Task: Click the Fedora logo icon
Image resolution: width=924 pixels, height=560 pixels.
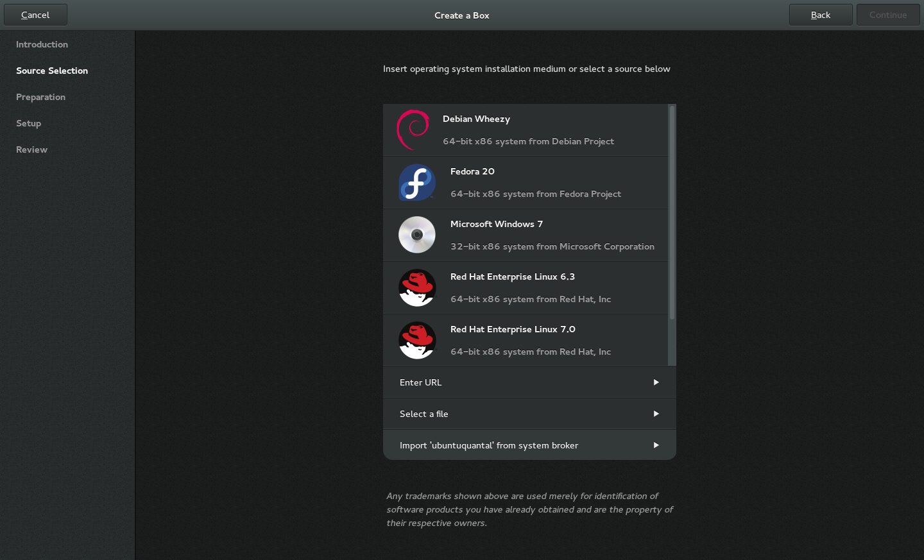Action: pyautogui.click(x=417, y=182)
